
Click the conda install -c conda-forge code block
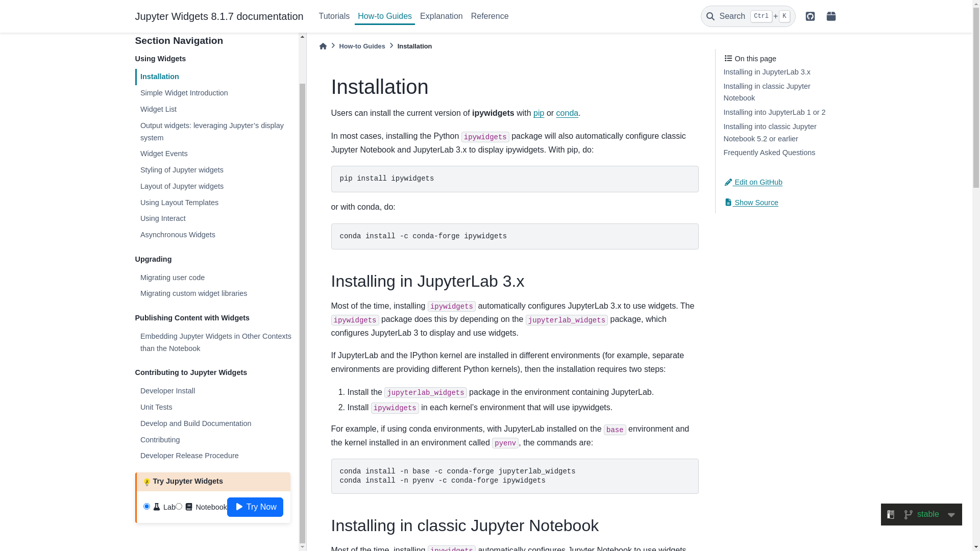point(514,237)
